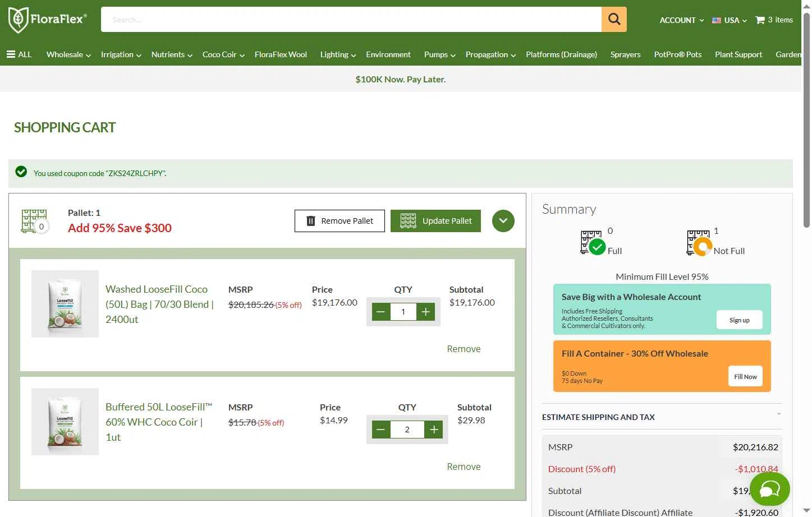Click the Not Full pallets icon in Summary
Image resolution: width=812 pixels, height=517 pixels.
tap(699, 243)
